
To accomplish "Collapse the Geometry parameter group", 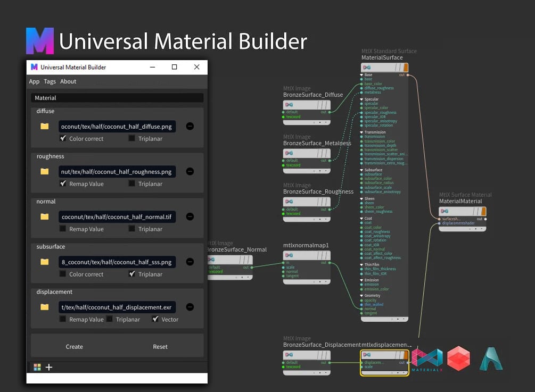I will [361, 296].
